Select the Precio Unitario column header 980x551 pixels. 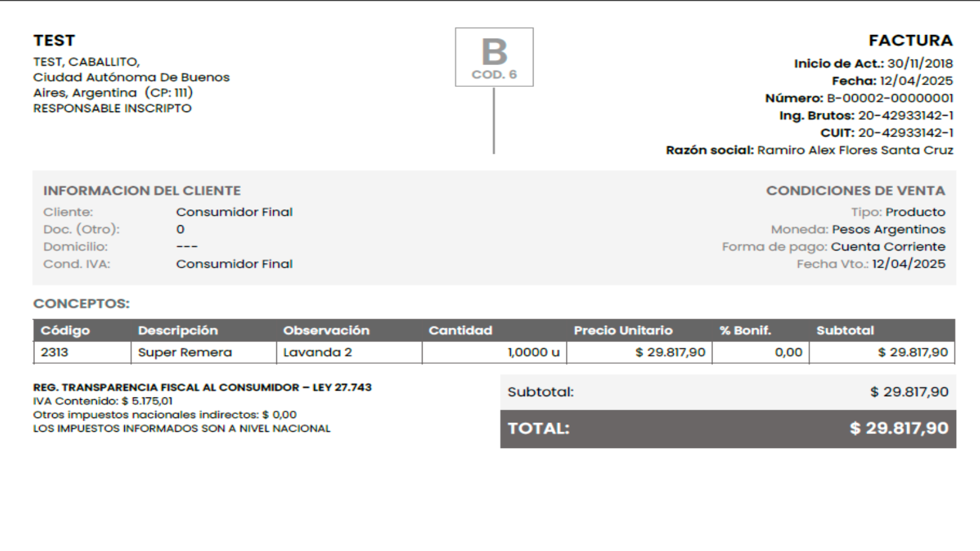(623, 331)
